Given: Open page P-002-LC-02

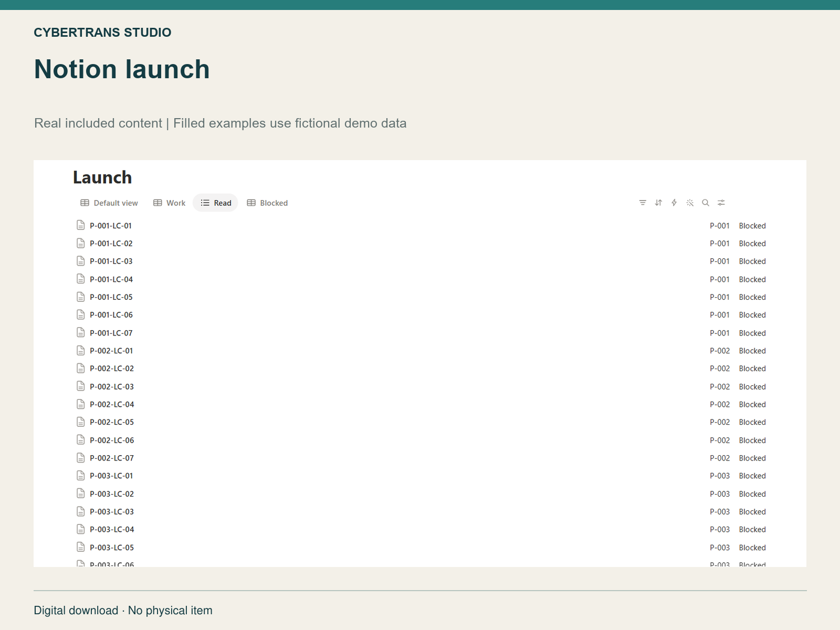Looking at the screenshot, I should tap(112, 369).
